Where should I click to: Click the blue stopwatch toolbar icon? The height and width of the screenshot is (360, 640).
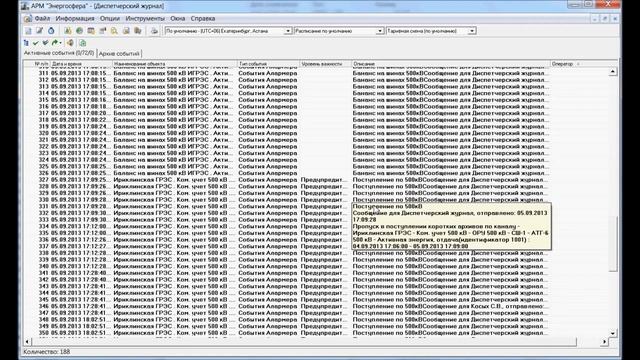pyautogui.click(x=51, y=31)
